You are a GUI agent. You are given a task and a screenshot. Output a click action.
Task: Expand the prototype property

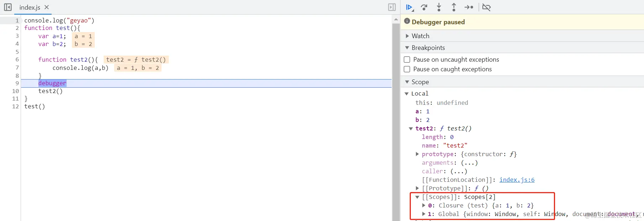(417, 154)
